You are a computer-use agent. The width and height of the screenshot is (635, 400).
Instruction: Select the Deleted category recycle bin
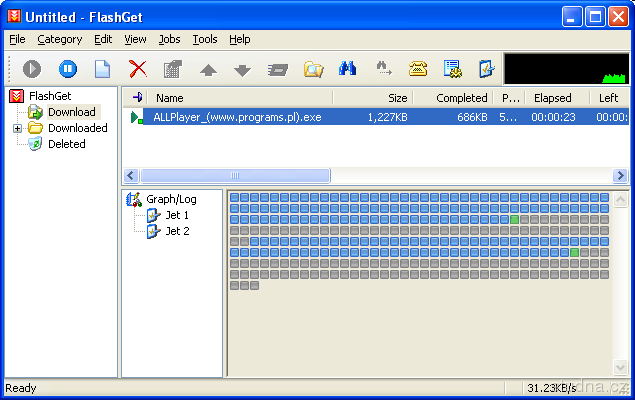66,144
